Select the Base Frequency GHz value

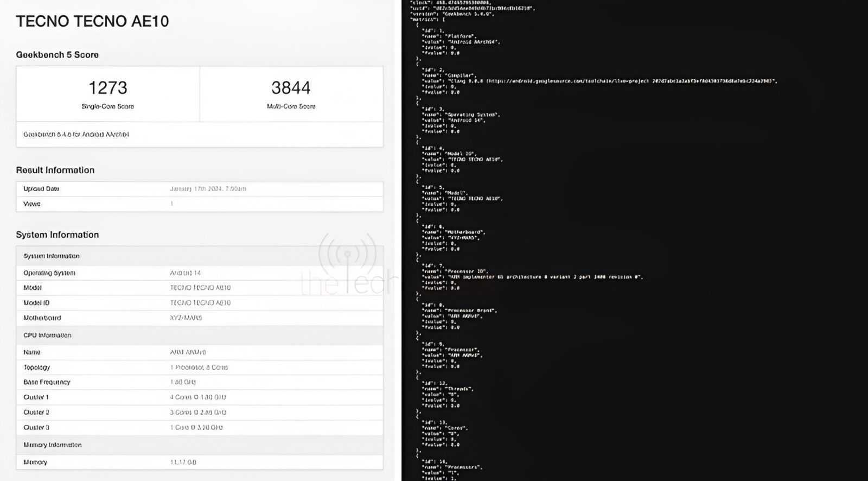point(183,382)
